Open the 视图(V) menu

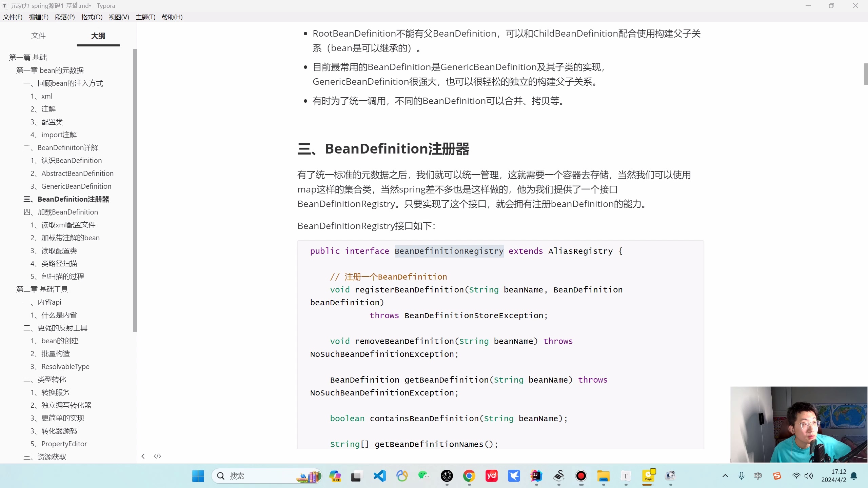click(x=118, y=17)
